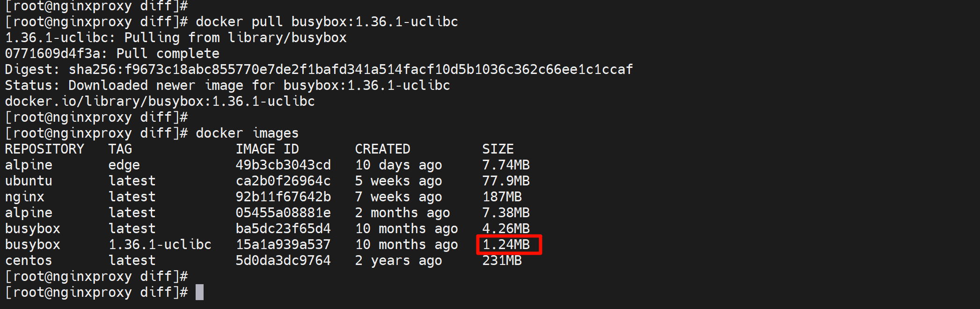Click the nginx repository name
Screen dimensions: 980x309
click(24, 197)
